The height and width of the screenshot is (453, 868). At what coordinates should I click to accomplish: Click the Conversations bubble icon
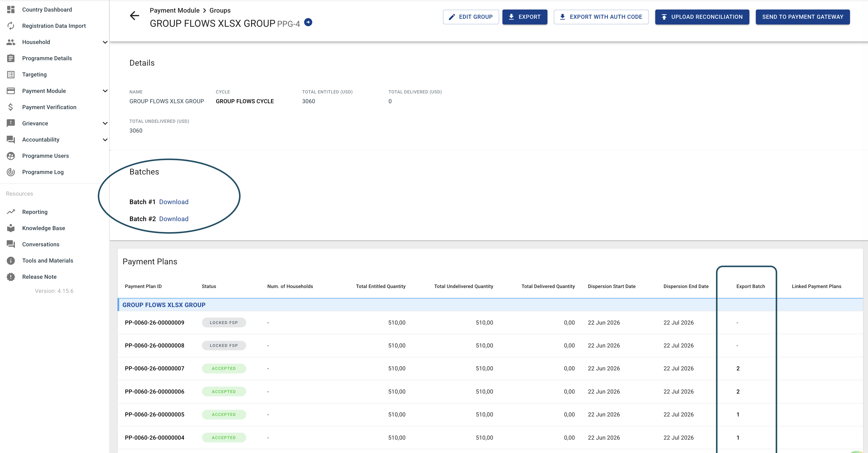[11, 244]
